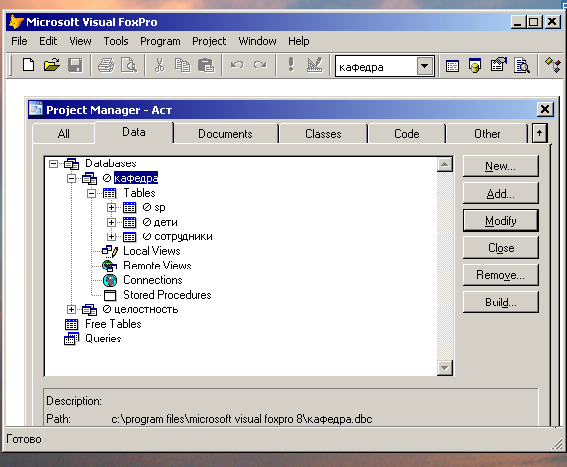Click the Copy toolbar icon
Viewport: 567px width, 467px height.
click(182, 65)
